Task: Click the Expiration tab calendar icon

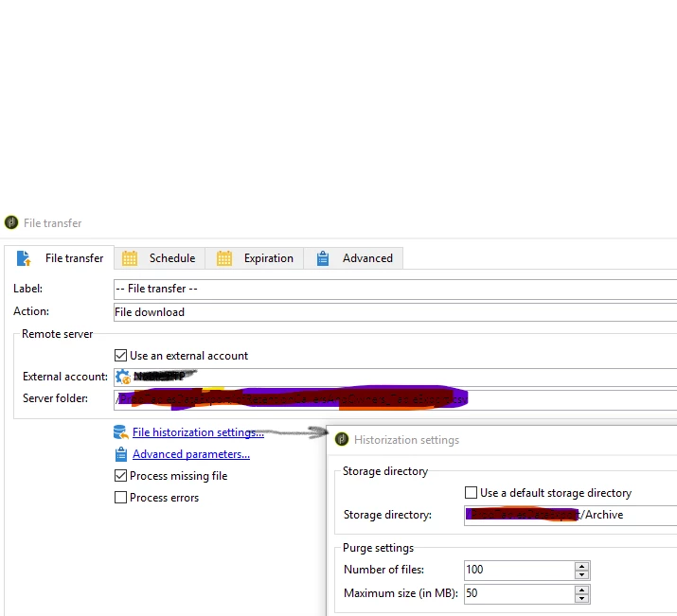Action: [224, 258]
